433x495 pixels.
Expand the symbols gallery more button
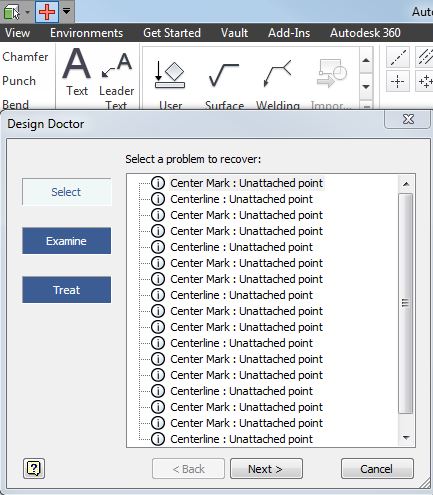366,106
